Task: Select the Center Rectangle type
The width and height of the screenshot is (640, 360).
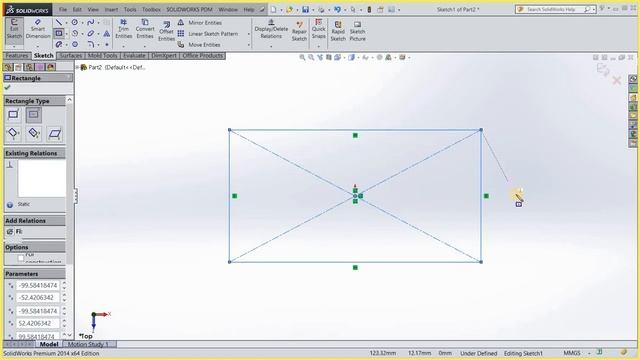Action: coord(33,115)
